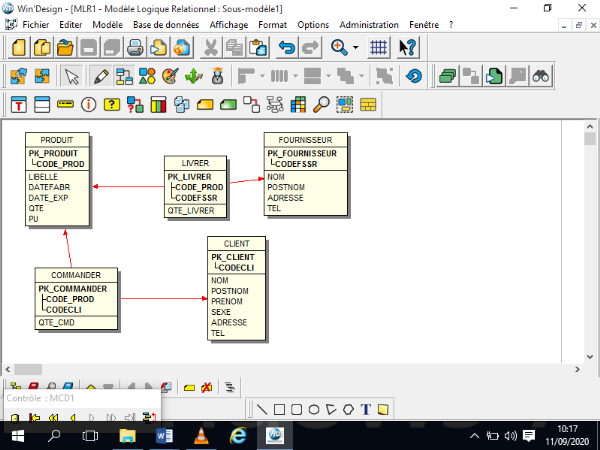Click the magnifying glass in the third toolbar

[321, 104]
